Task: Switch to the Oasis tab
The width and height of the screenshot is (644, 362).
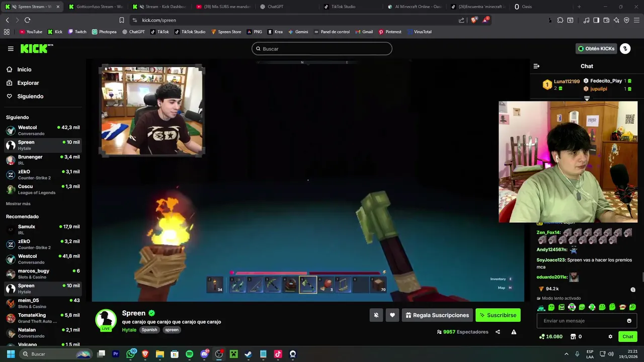Action: (541, 7)
